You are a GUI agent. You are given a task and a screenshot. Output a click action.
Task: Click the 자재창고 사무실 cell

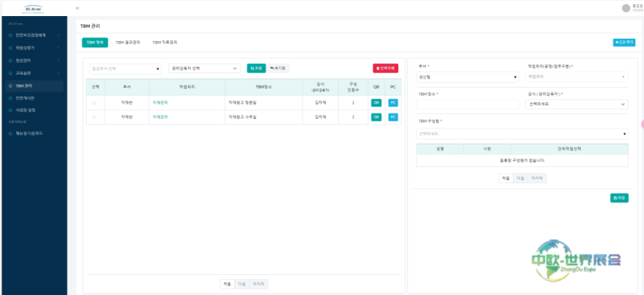263,117
